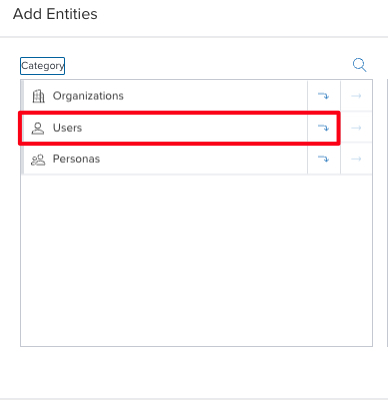Select the Personas row label

pyautogui.click(x=76, y=159)
